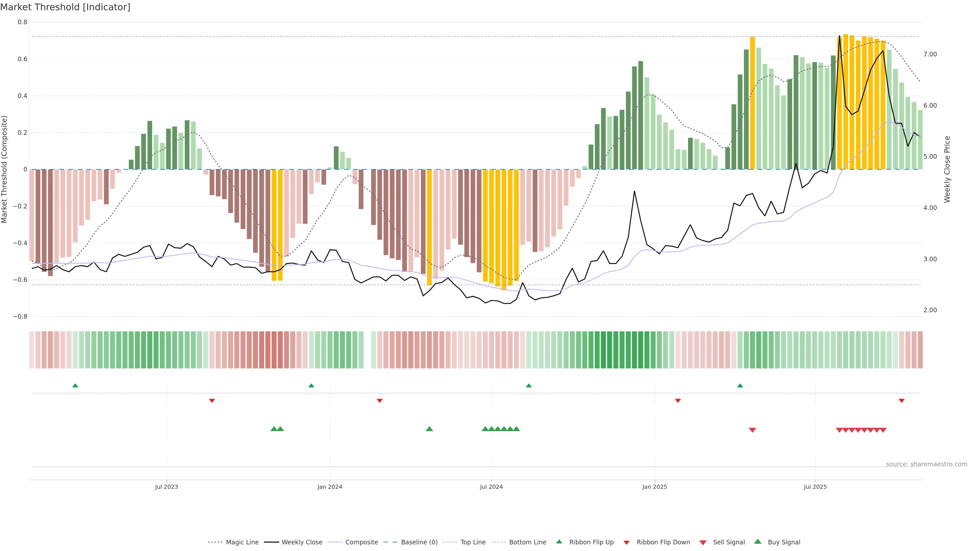This screenshot has height=551, width=980.
Task: Click the lone buy signal marker before Jul 2024
Action: pyautogui.click(x=429, y=429)
